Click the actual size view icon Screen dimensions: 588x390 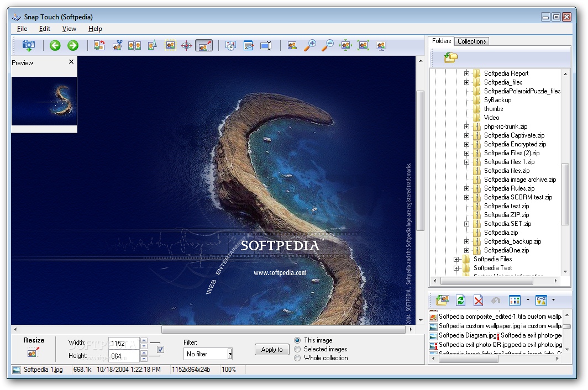pyautogui.click(x=363, y=46)
